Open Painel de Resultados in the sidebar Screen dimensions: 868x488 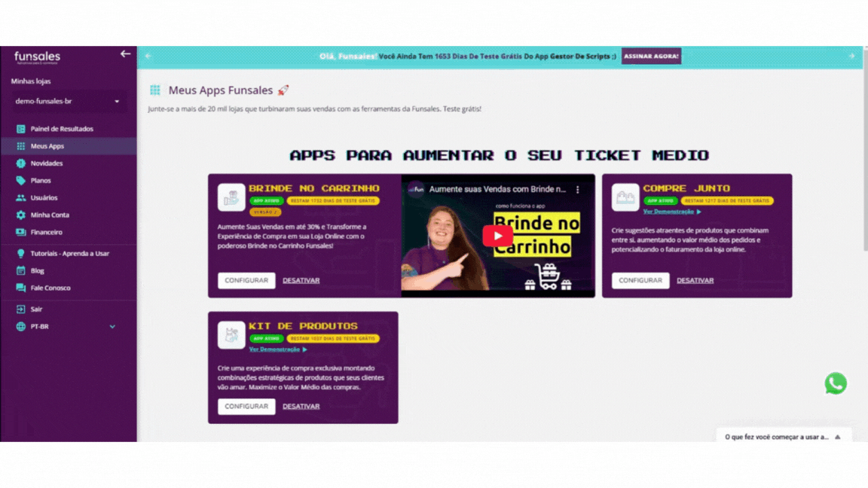[x=62, y=129]
